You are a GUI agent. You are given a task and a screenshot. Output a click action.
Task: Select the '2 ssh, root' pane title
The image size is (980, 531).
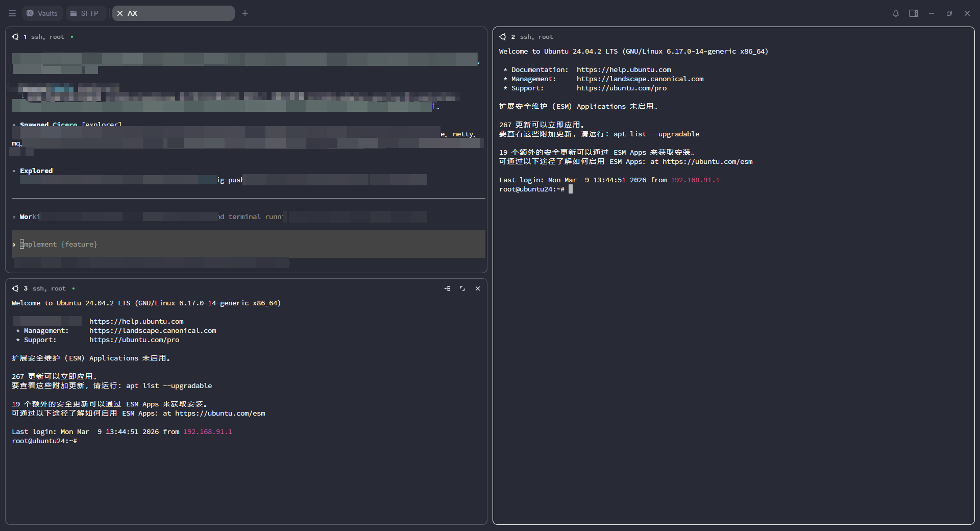point(532,37)
